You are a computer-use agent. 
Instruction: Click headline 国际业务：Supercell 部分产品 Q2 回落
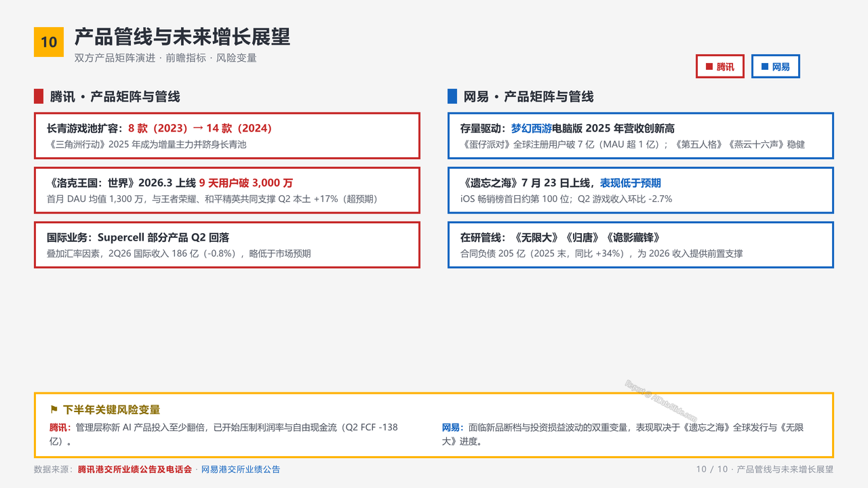pos(138,237)
